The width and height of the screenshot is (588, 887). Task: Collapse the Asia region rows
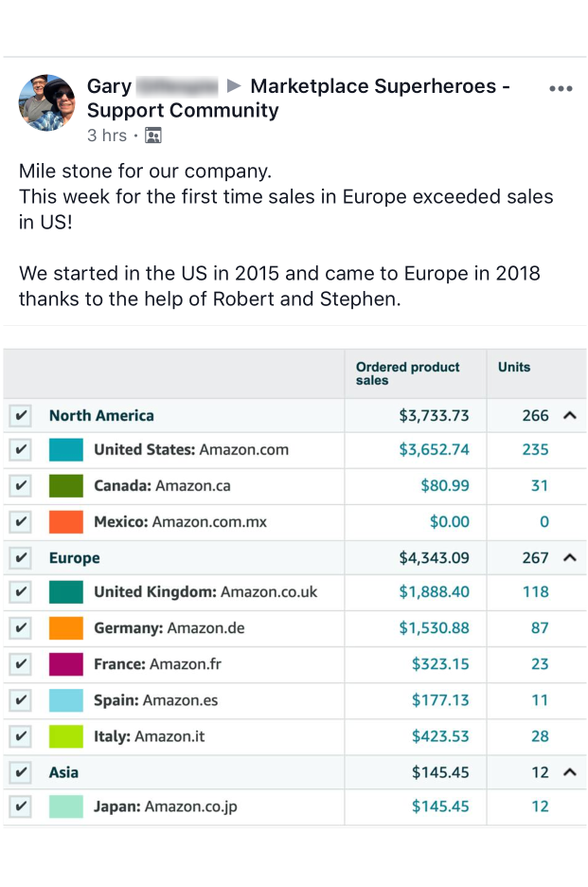[569, 772]
